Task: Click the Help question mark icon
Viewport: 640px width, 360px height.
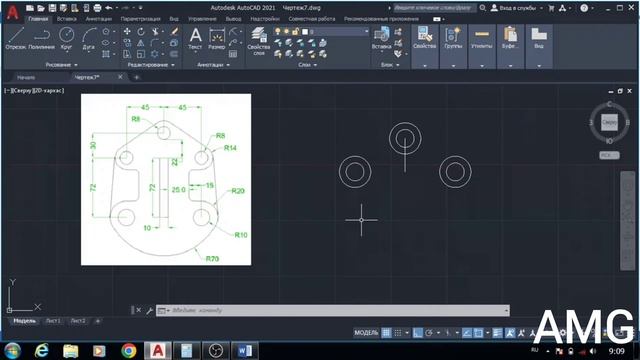Action: (584, 8)
